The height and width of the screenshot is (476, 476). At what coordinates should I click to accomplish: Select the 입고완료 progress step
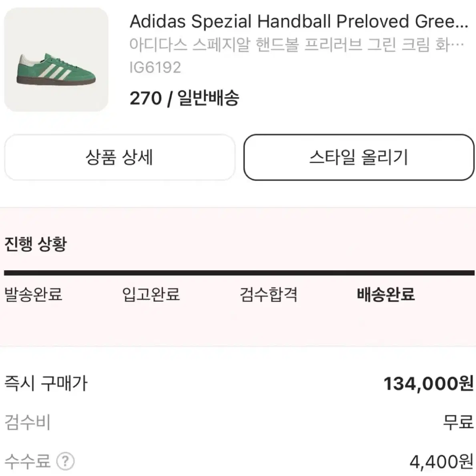151,294
